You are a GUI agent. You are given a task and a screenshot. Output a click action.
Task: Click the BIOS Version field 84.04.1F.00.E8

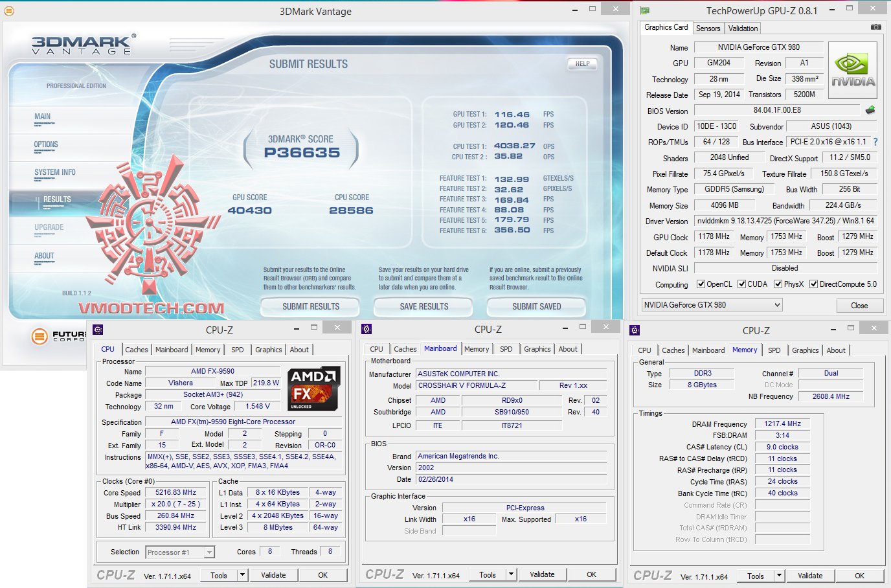tap(777, 110)
